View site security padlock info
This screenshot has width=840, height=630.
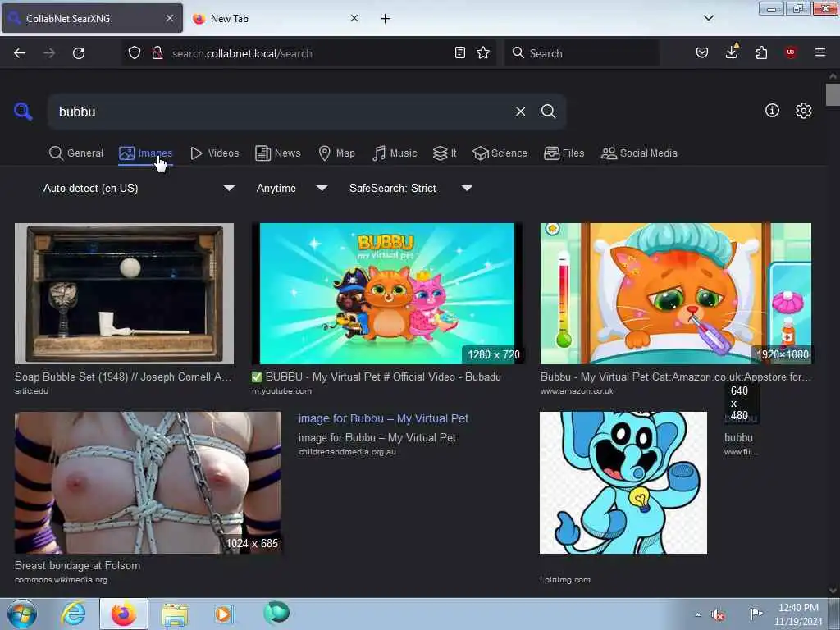tap(157, 53)
